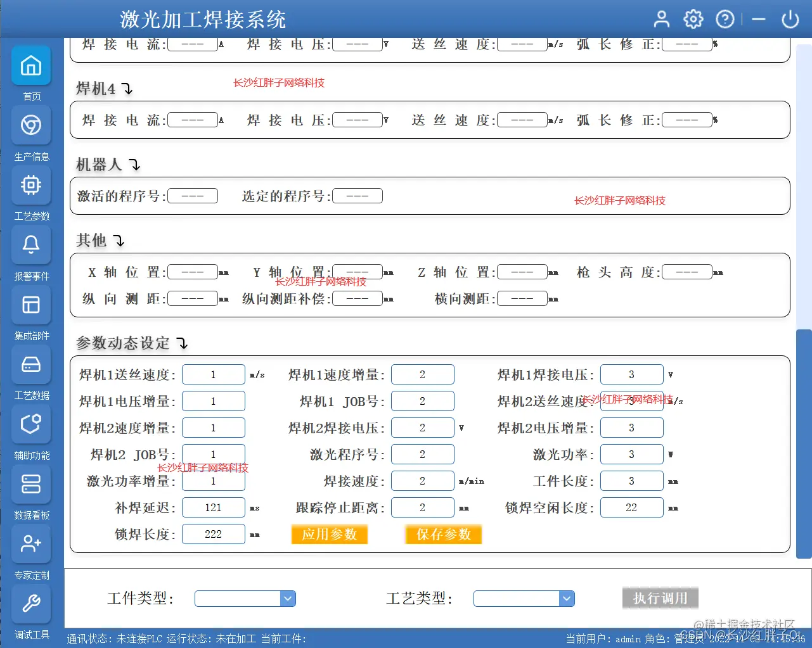
Task: Click the user account icon in title bar
Action: (662, 19)
